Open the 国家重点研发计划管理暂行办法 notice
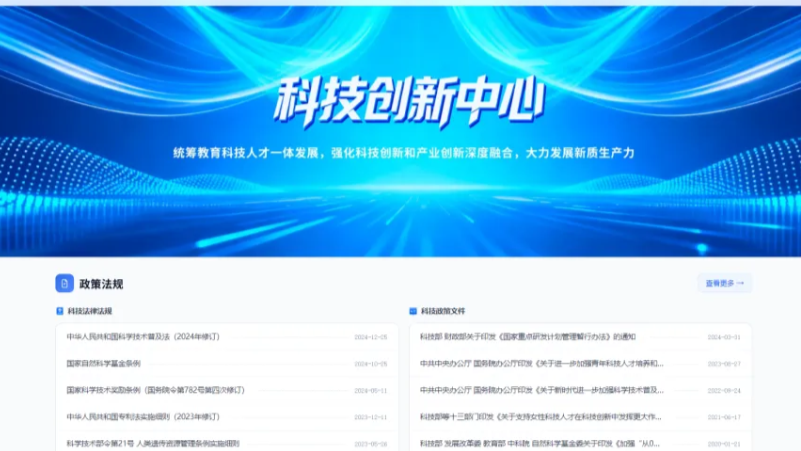801x451 pixels. (x=527, y=337)
